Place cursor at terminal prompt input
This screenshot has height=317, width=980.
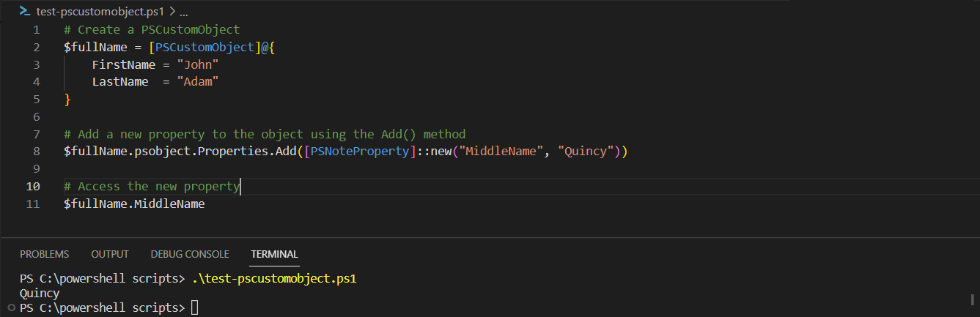click(194, 307)
